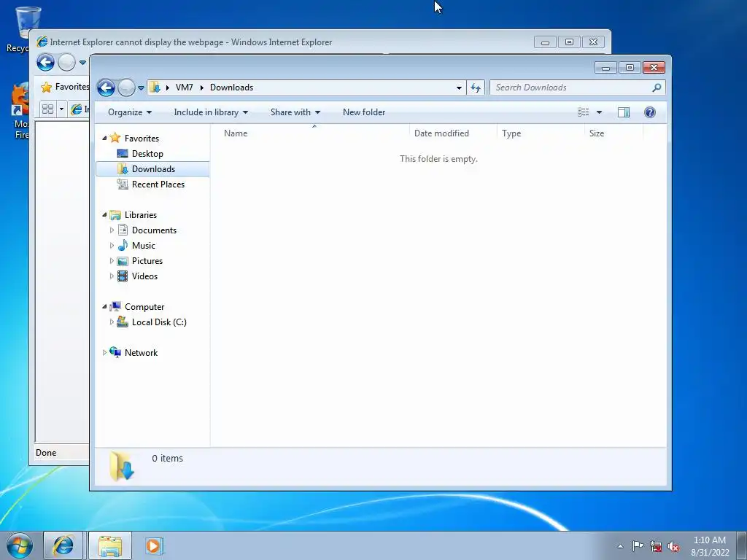This screenshot has width=747, height=560.
Task: Expand the Music library
Action: click(112, 246)
